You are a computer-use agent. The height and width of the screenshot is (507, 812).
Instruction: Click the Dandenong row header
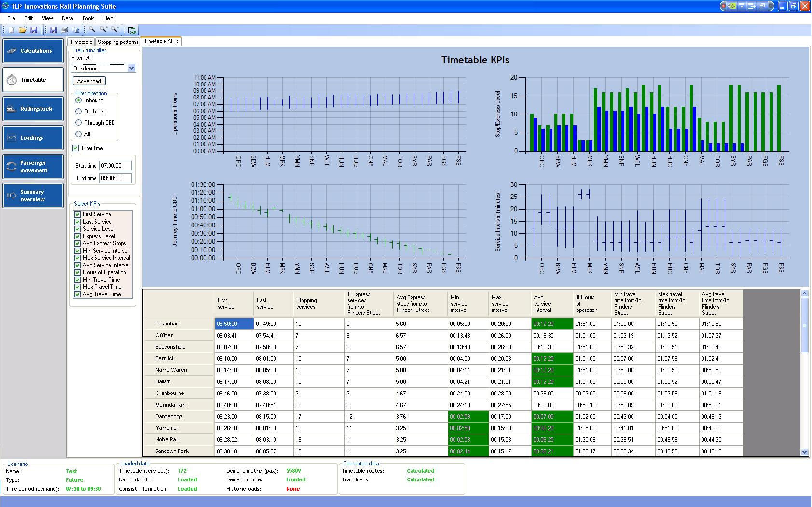point(179,416)
